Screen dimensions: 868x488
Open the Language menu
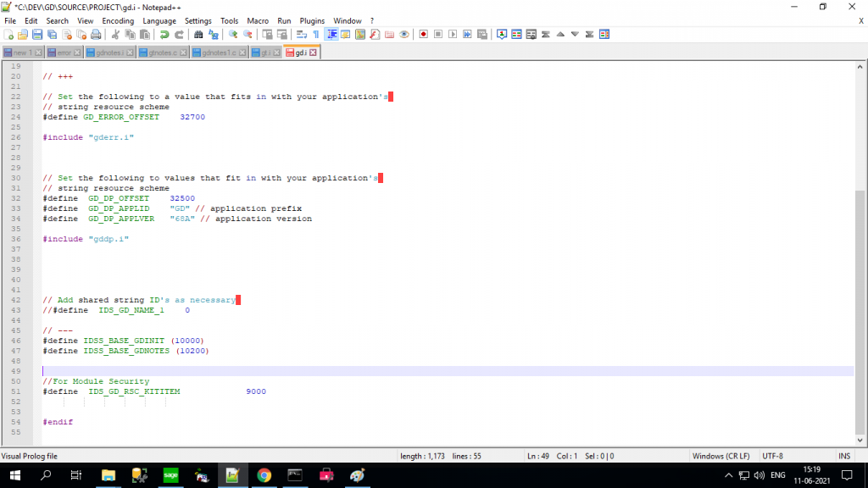pos(159,20)
